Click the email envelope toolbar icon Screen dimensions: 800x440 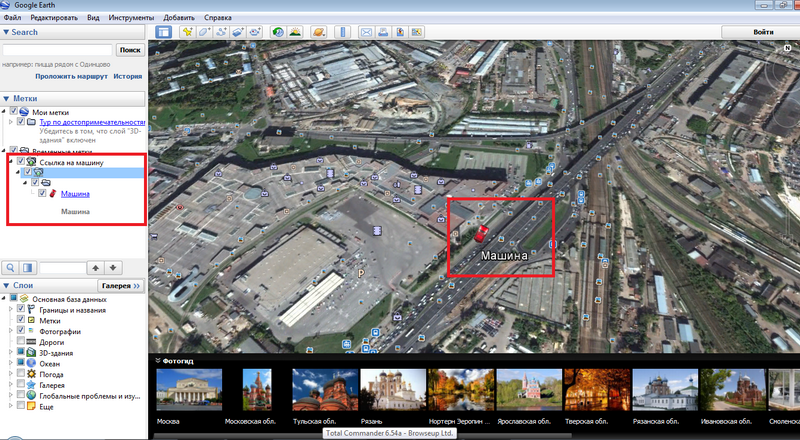(x=366, y=33)
